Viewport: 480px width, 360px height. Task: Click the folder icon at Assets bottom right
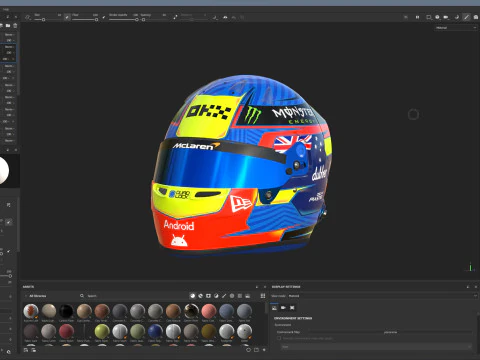pyautogui.click(x=256, y=350)
